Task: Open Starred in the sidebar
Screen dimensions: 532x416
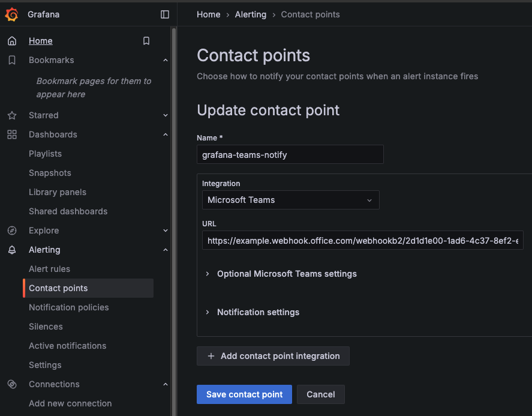Action: pyautogui.click(x=43, y=115)
